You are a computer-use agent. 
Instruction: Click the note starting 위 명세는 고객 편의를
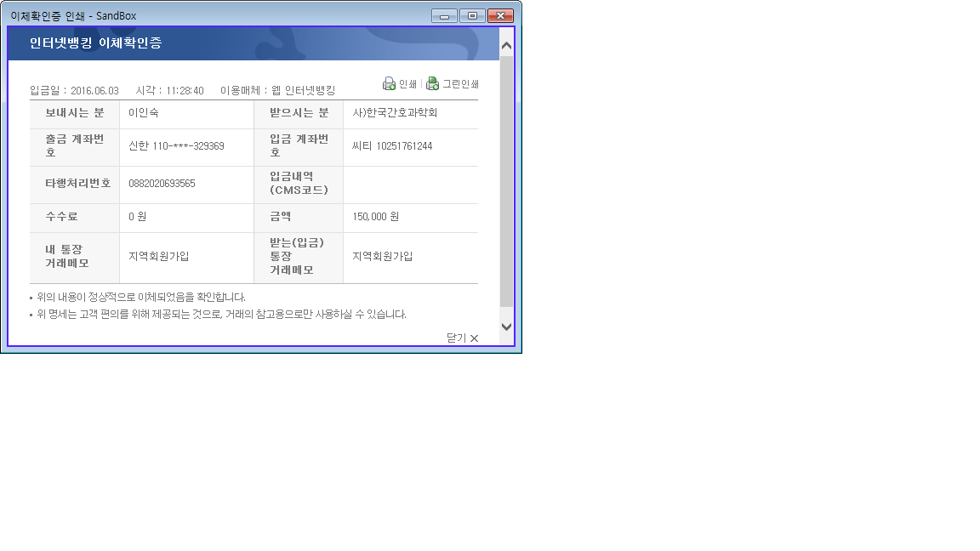[221, 315]
